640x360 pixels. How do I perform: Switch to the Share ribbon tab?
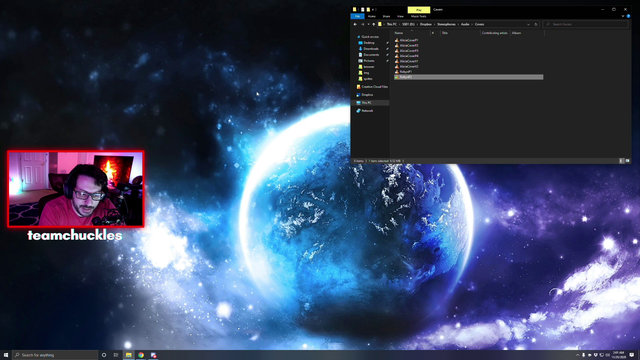(386, 16)
